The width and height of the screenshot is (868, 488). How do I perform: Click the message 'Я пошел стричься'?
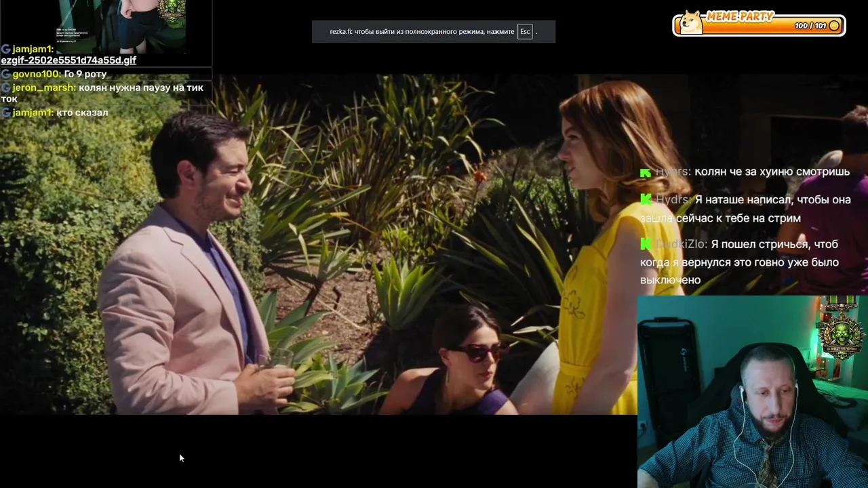[739, 262]
